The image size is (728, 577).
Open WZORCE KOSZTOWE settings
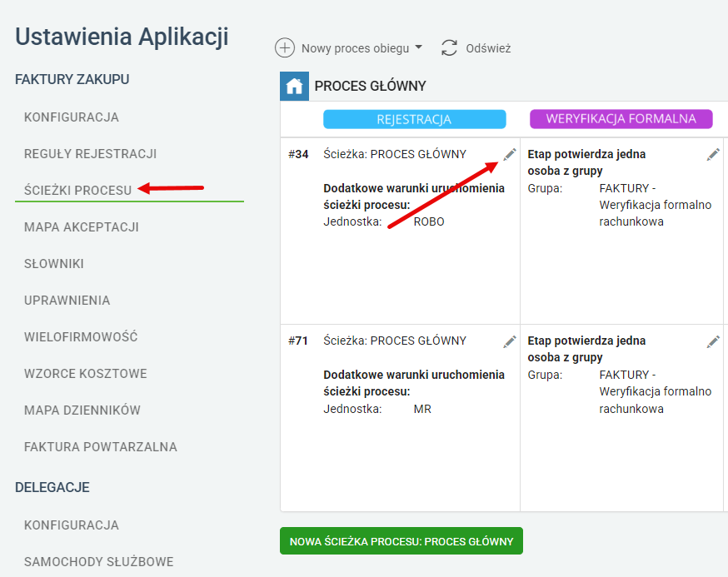click(x=86, y=374)
